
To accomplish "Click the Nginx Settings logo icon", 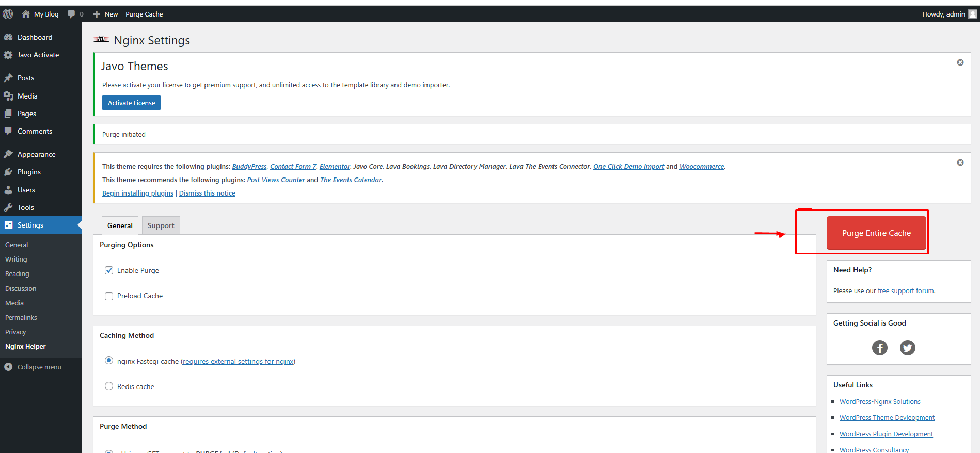I will (101, 39).
